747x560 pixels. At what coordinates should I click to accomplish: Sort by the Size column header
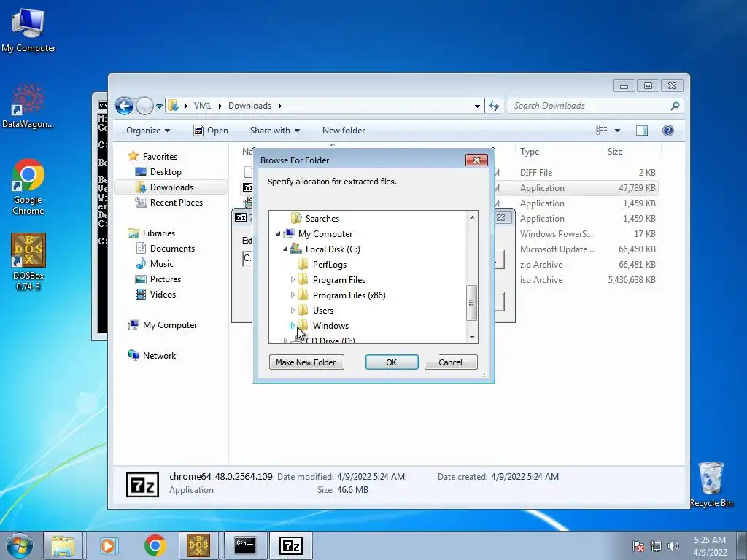pos(615,152)
